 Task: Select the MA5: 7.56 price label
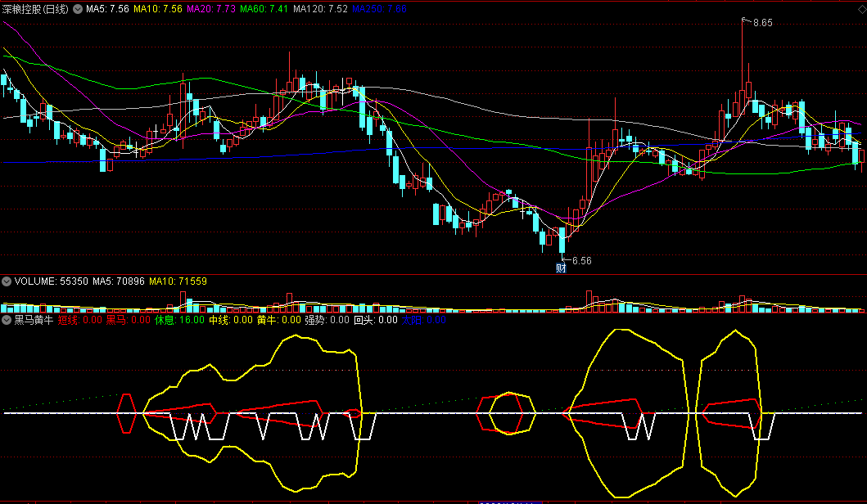coord(107,9)
